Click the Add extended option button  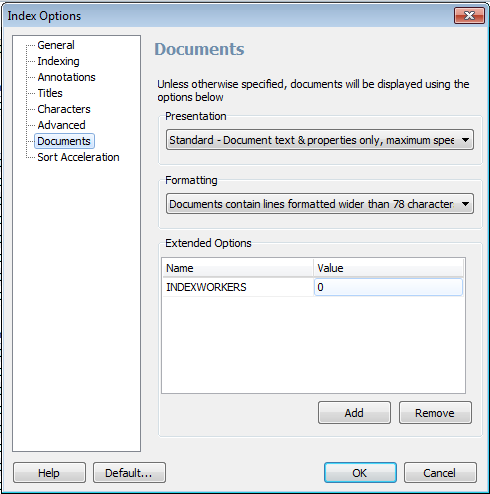(x=354, y=413)
